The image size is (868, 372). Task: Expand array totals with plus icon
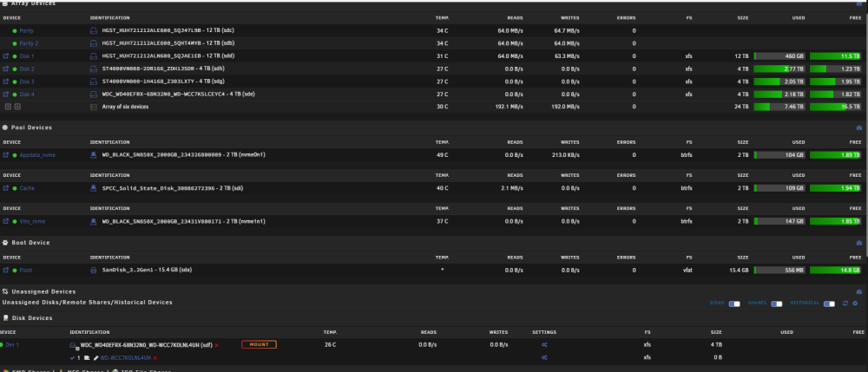coord(9,107)
